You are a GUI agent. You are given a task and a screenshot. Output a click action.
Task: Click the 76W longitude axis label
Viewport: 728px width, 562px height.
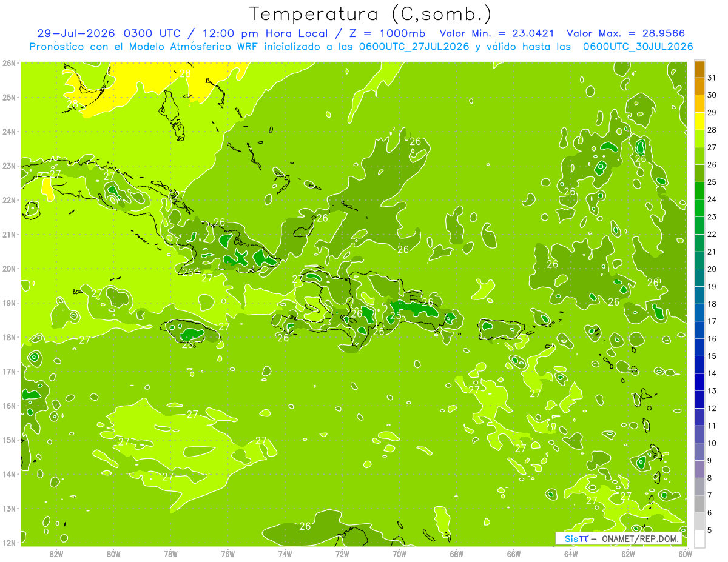(227, 554)
